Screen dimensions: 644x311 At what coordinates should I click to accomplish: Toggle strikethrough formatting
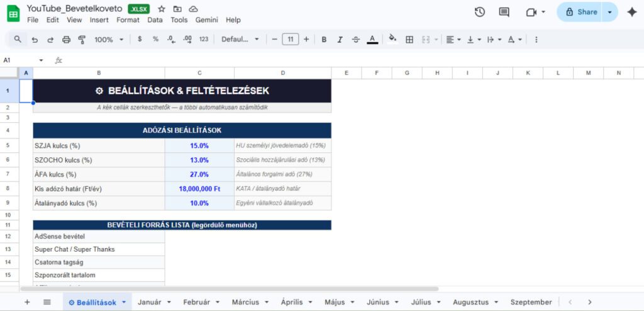[x=356, y=40]
